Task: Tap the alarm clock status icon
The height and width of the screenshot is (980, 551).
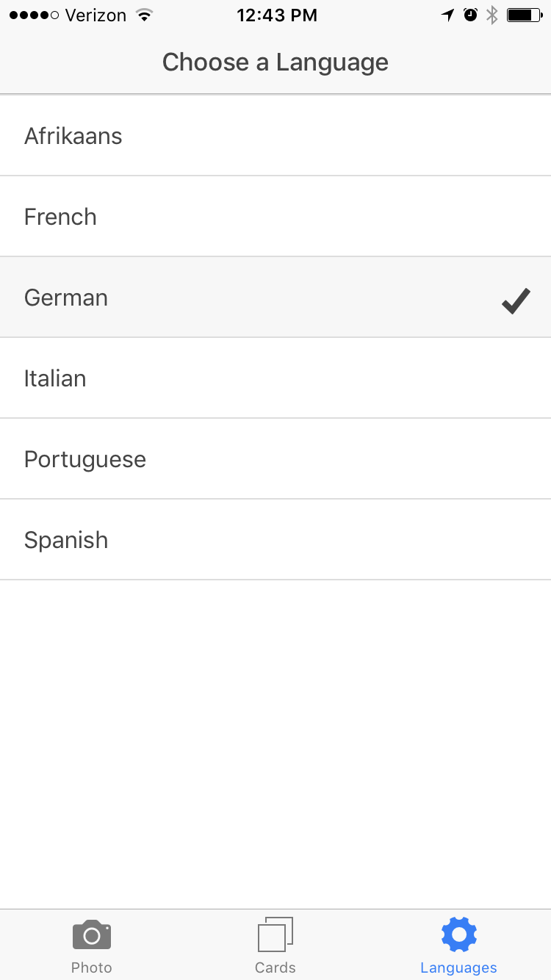Action: tap(471, 15)
